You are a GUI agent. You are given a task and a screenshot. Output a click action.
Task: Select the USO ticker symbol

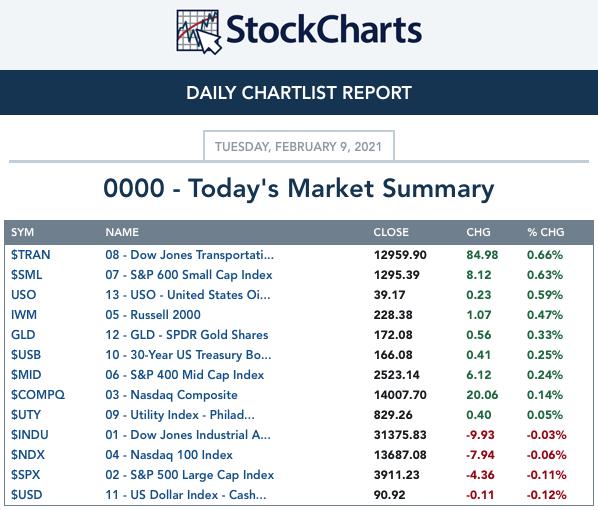24,295
